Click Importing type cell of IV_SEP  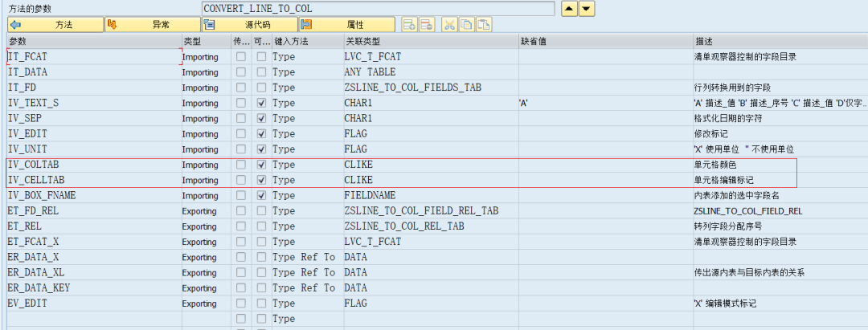tap(207, 119)
